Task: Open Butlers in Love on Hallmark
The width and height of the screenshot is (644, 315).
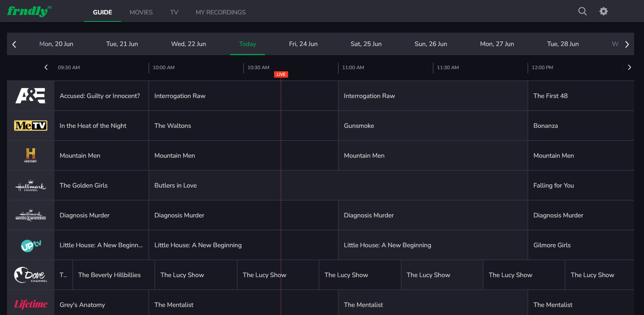Action: click(x=175, y=185)
